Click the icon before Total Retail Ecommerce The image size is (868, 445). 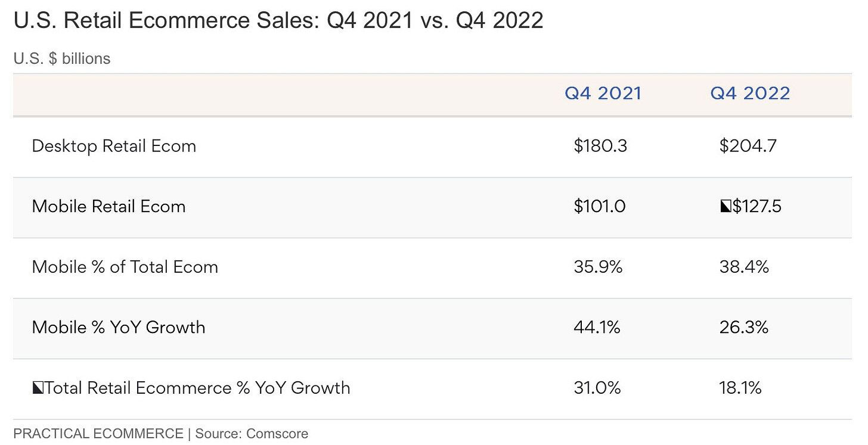[x=38, y=388]
